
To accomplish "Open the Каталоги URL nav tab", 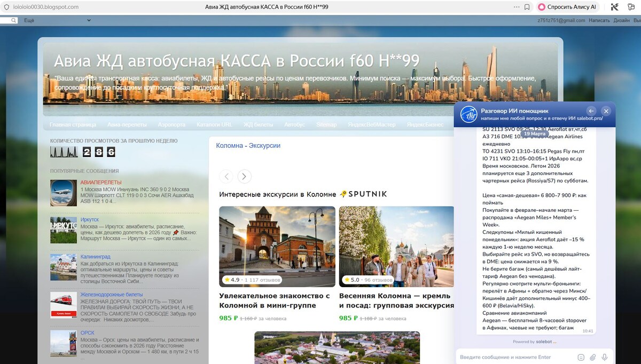I will point(214,124).
